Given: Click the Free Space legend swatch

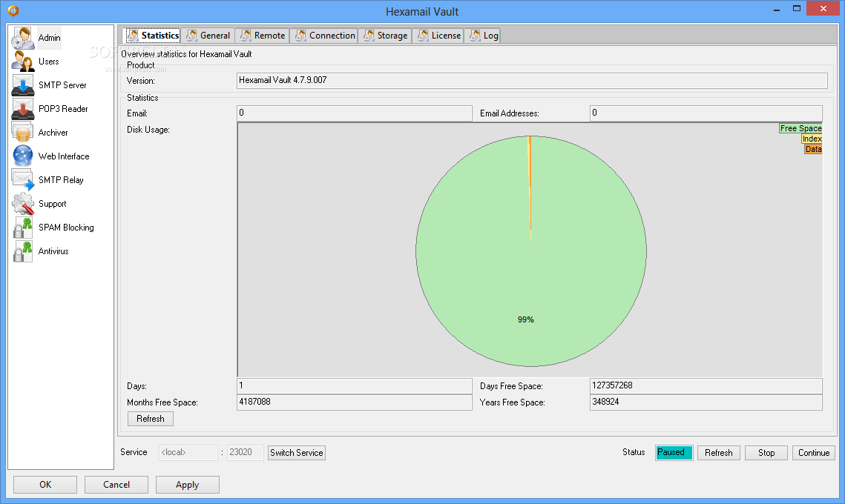Looking at the screenshot, I should click(x=800, y=129).
